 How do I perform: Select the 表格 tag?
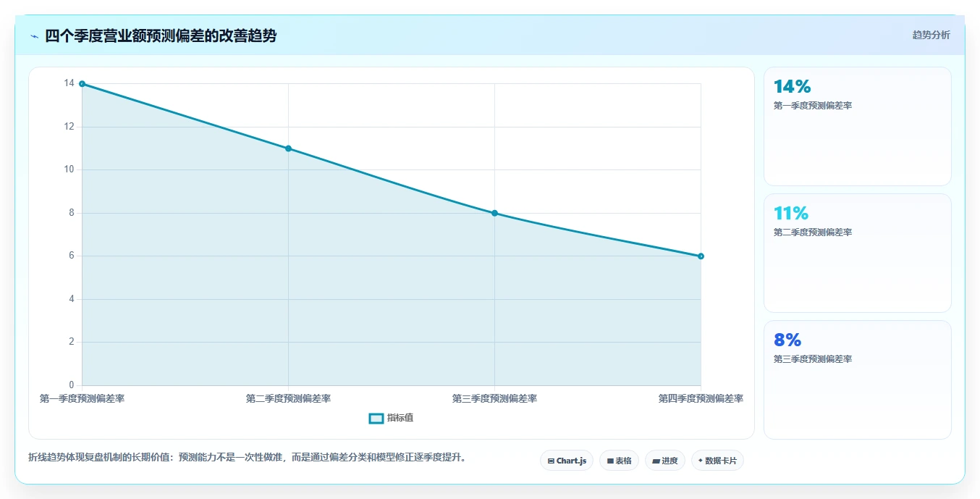619,461
